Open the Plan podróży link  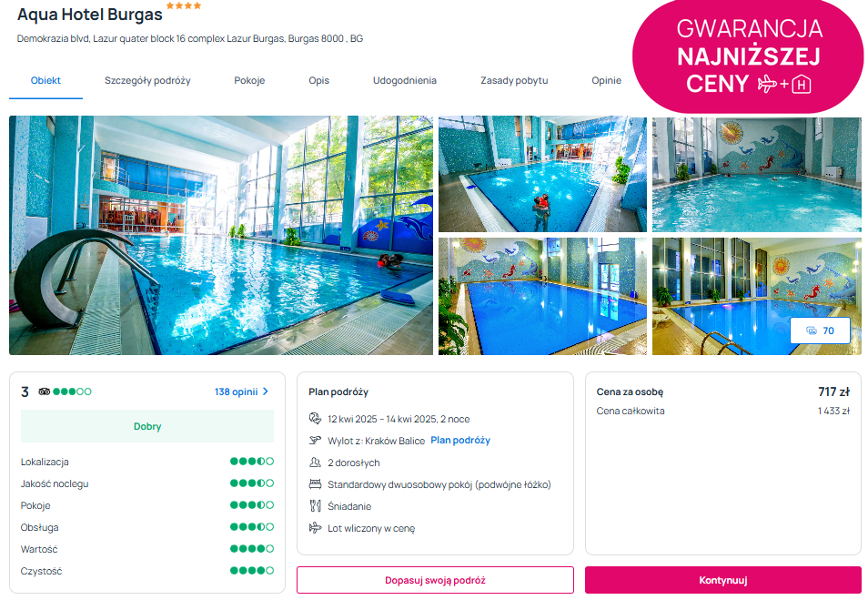click(460, 440)
